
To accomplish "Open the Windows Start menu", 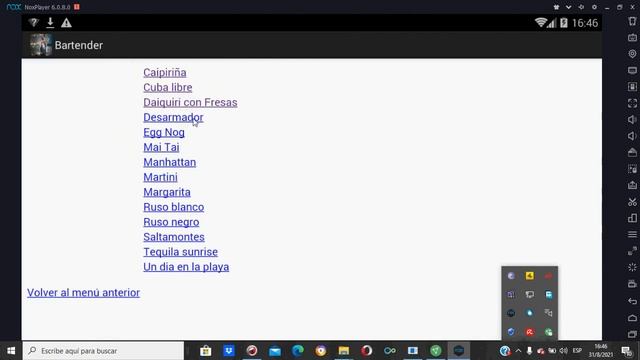I will point(11,351).
